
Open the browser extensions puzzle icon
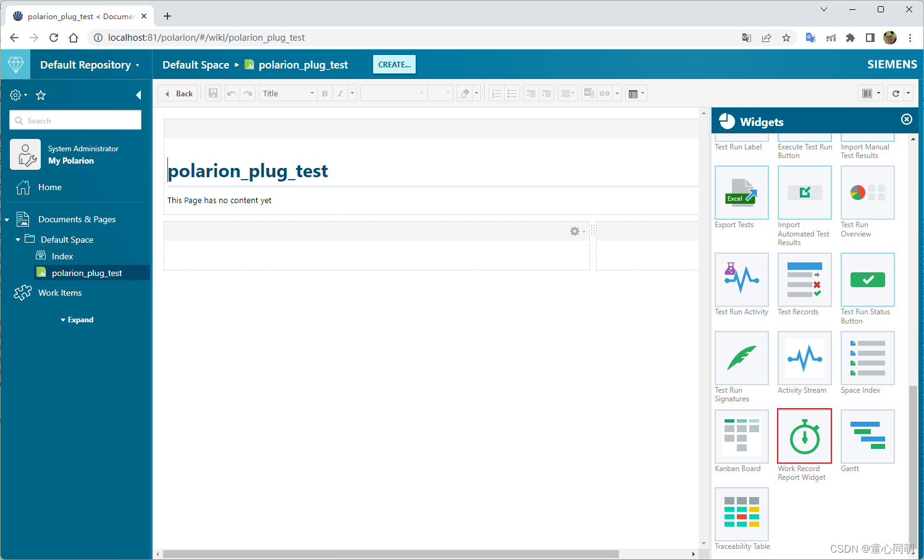click(x=850, y=38)
